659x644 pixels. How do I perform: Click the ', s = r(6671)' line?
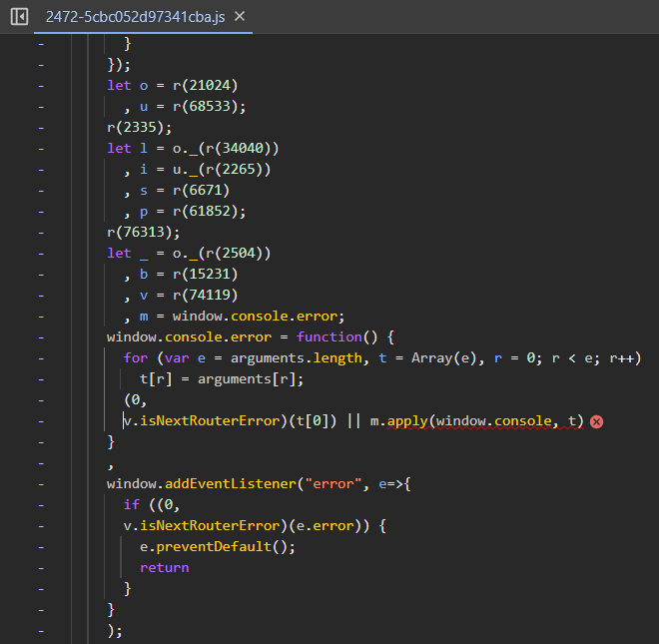(x=177, y=191)
